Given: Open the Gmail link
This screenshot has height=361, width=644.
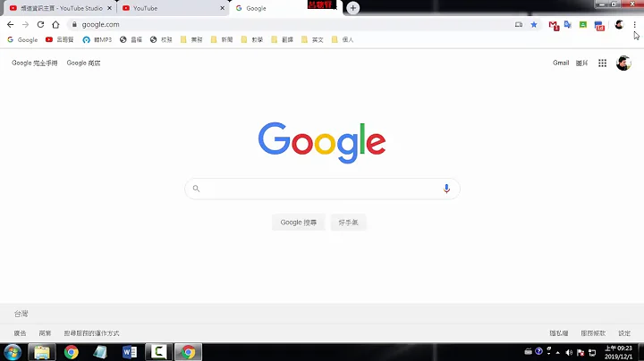Looking at the screenshot, I should [x=561, y=63].
